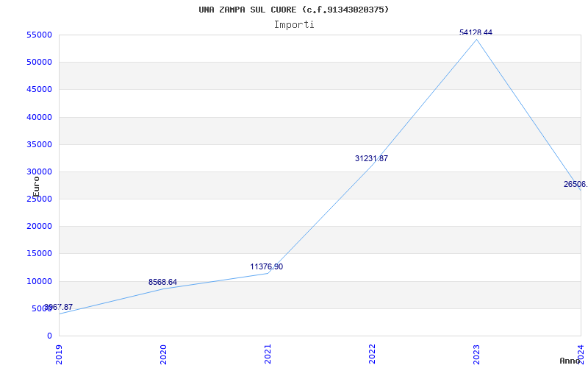
Task: Click the 15000 y-axis value
Action: pyautogui.click(x=39, y=253)
